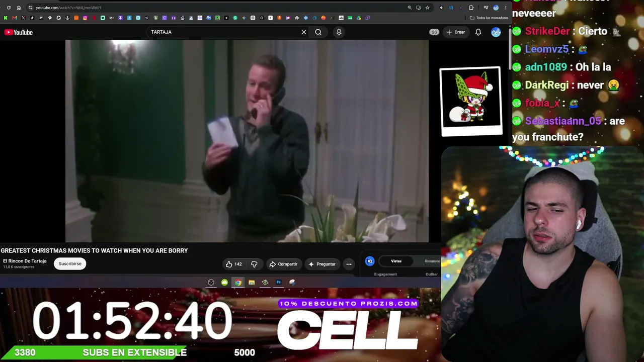
Task: Click the Preguntar button
Action: pyautogui.click(x=322, y=264)
